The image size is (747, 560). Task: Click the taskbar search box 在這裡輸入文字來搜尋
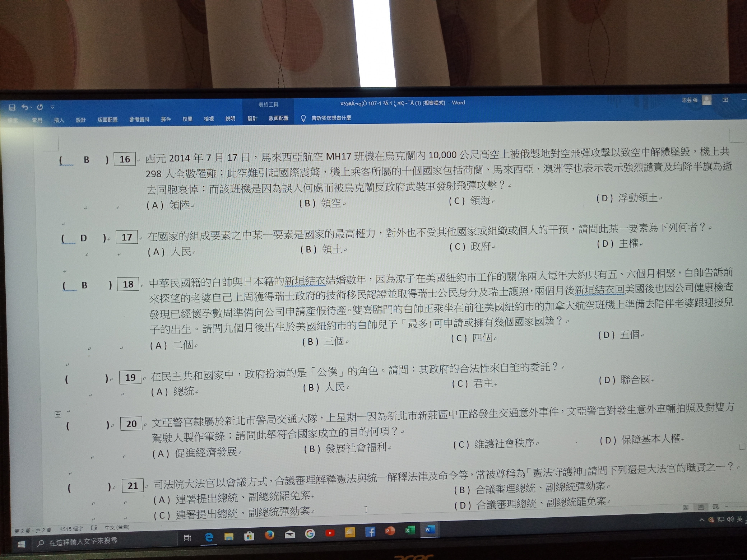pos(104,541)
